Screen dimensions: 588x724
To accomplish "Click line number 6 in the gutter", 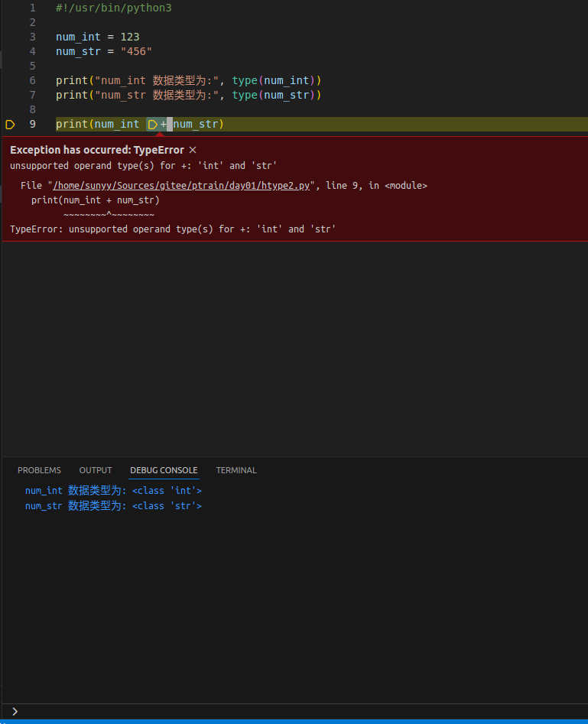I will pyautogui.click(x=33, y=80).
